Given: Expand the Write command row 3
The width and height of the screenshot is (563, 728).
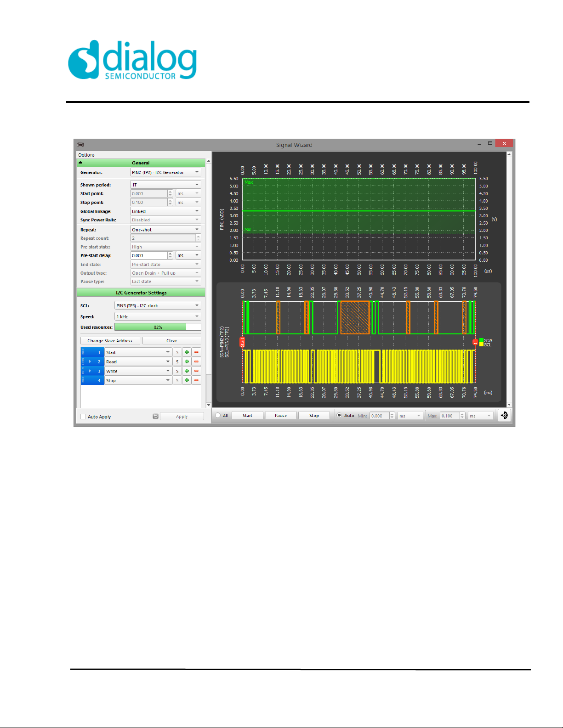Looking at the screenshot, I should (x=90, y=371).
